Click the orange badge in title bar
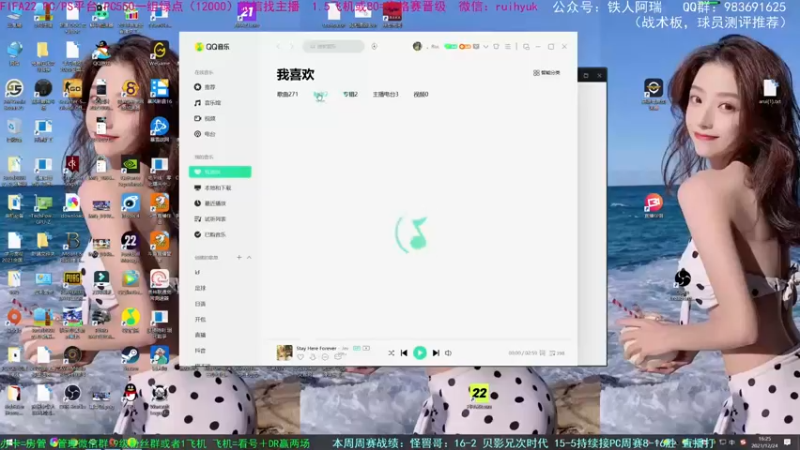The width and height of the screenshot is (800, 450). tap(464, 46)
